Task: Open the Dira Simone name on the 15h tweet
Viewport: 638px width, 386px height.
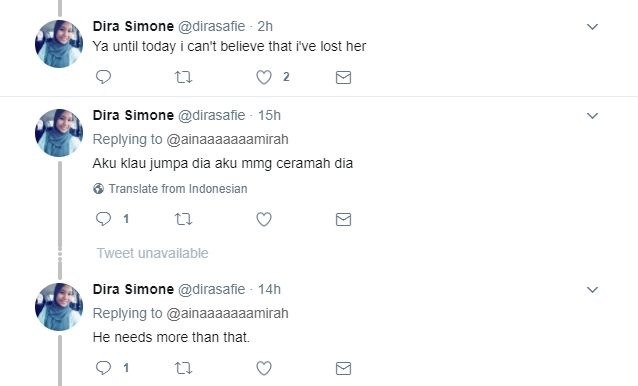Action: coord(133,116)
